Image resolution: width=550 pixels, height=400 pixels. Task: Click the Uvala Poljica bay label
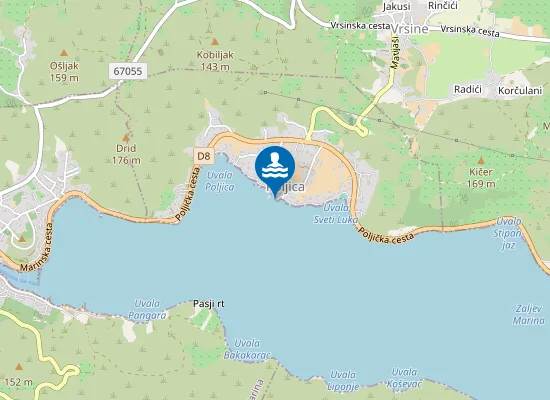220,181
